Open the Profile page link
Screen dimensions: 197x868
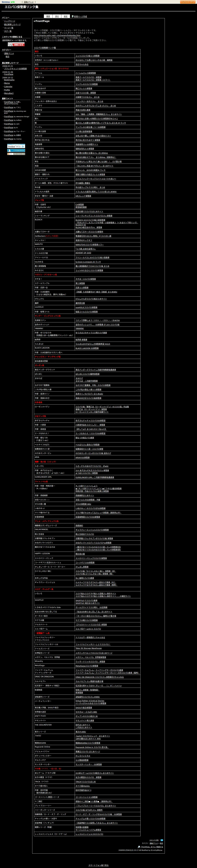point(7,90)
